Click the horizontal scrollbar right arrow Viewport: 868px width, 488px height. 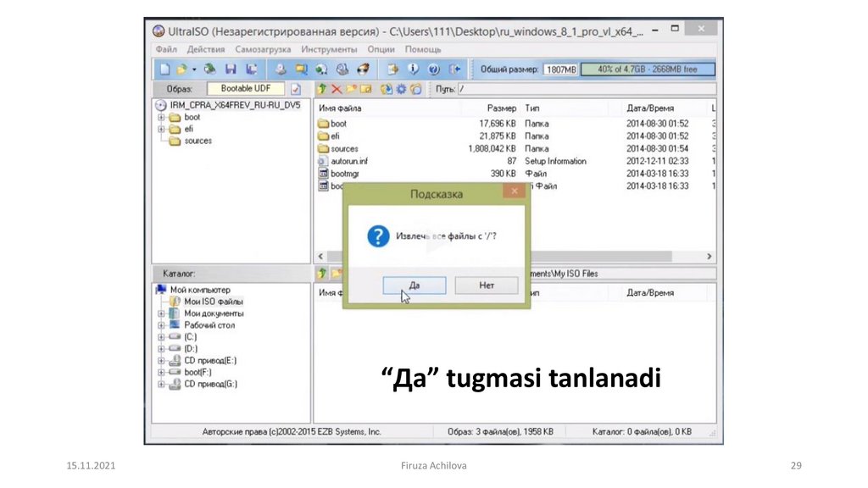(x=709, y=257)
